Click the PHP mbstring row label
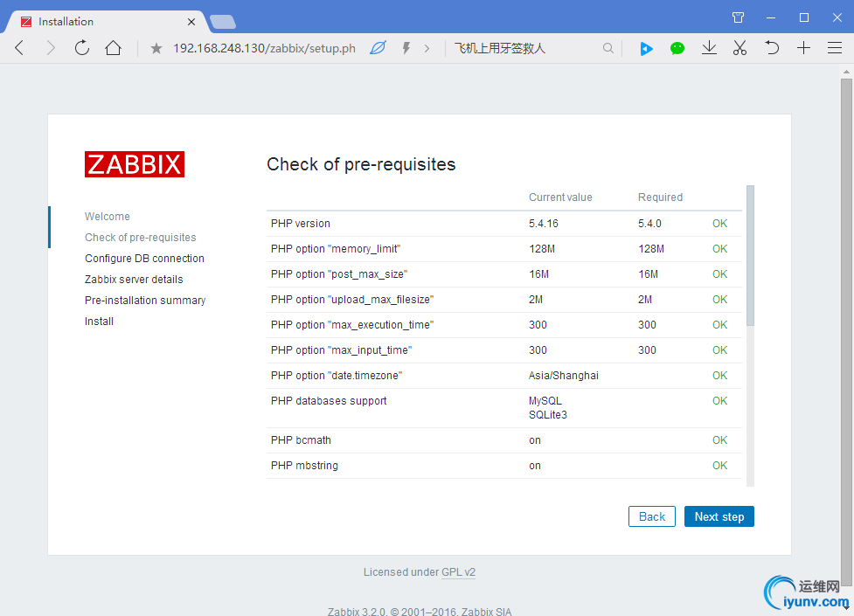This screenshot has height=616, width=854. 304,466
